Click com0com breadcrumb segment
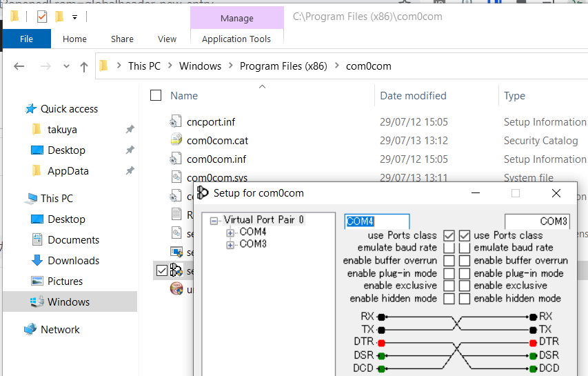588x376 pixels. coord(368,66)
